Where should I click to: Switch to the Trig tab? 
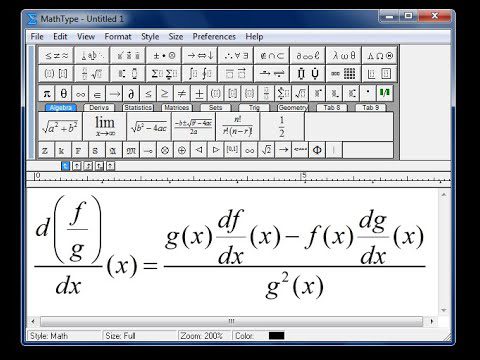point(254,108)
